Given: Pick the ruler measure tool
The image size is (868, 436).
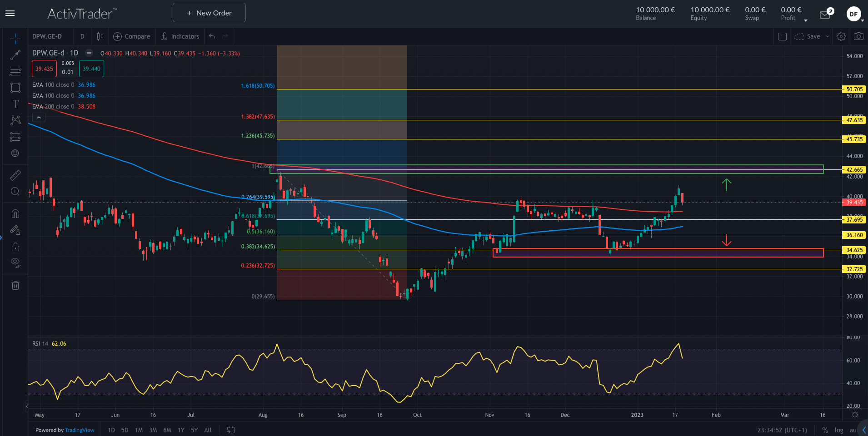Looking at the screenshot, I should coord(15,175).
